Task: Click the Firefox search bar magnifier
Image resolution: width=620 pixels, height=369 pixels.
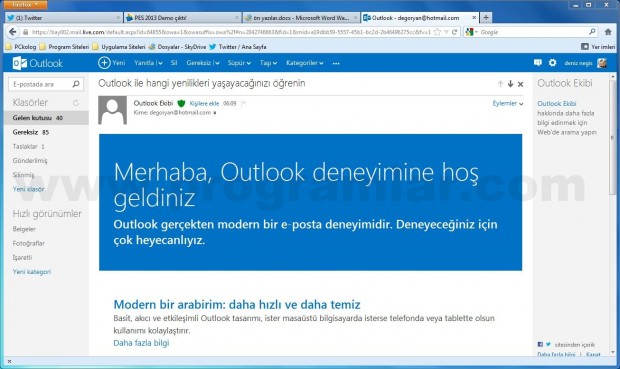Action: point(592,32)
